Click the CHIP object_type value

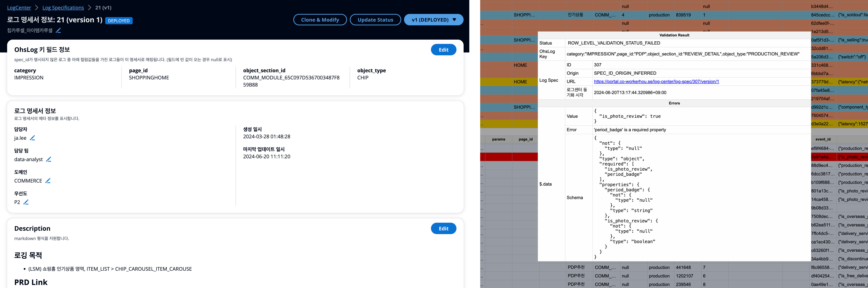click(362, 78)
